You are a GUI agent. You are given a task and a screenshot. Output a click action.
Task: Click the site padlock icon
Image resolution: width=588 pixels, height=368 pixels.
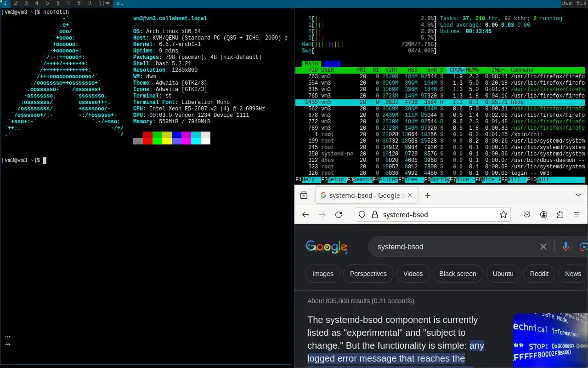374,215
